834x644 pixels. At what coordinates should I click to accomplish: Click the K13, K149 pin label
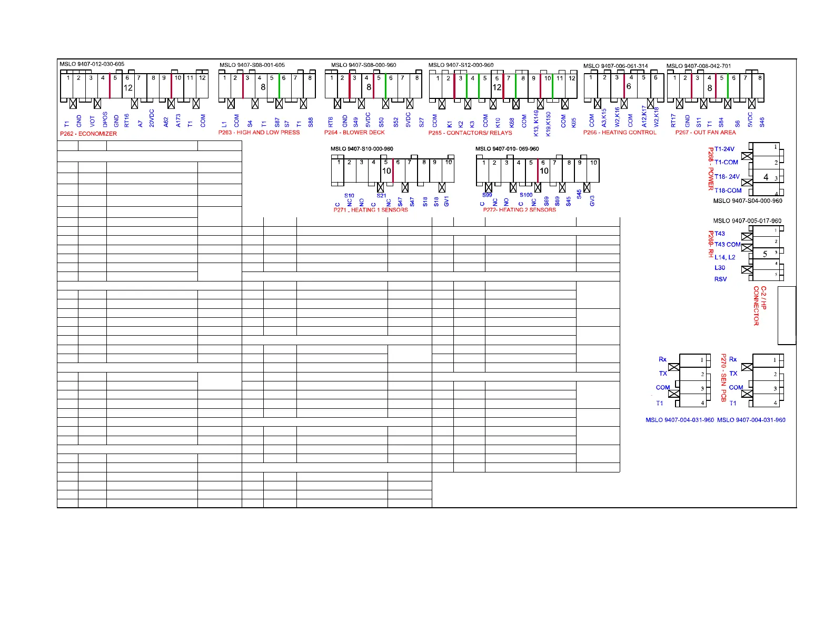click(536, 123)
